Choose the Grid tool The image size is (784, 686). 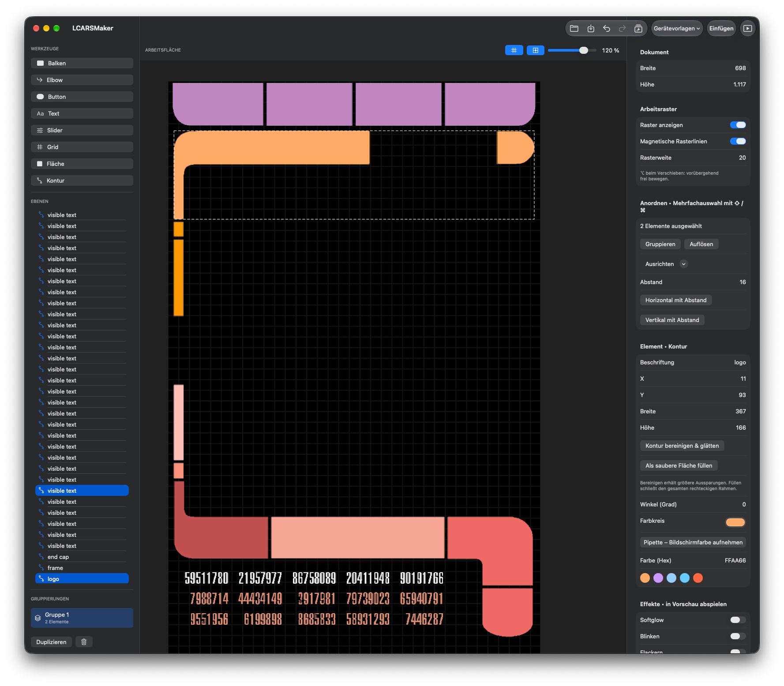point(82,147)
